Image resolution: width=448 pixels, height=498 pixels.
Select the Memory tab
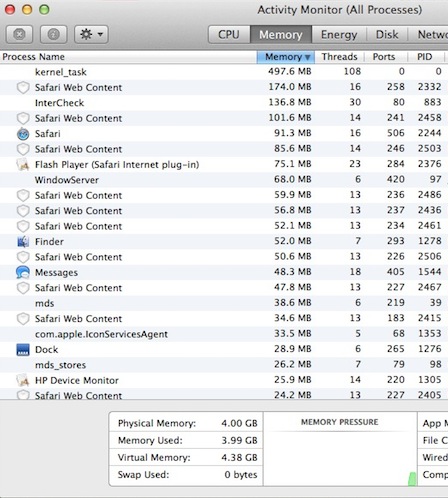[x=281, y=34]
